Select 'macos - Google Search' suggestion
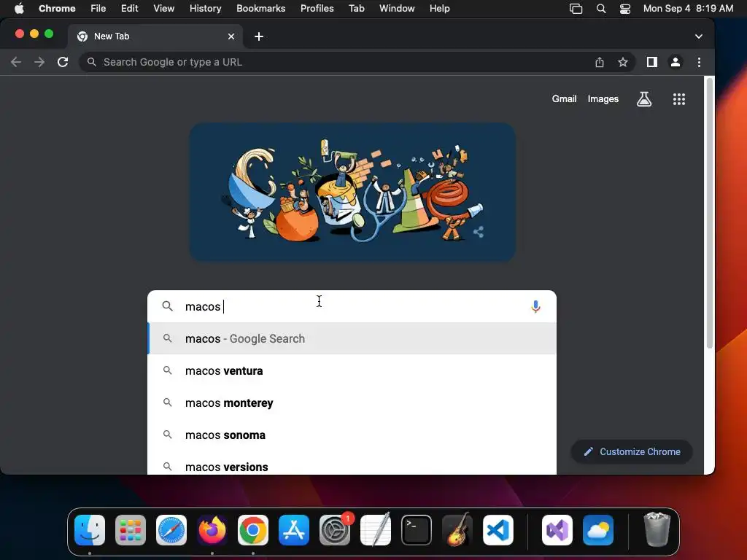 pos(352,338)
